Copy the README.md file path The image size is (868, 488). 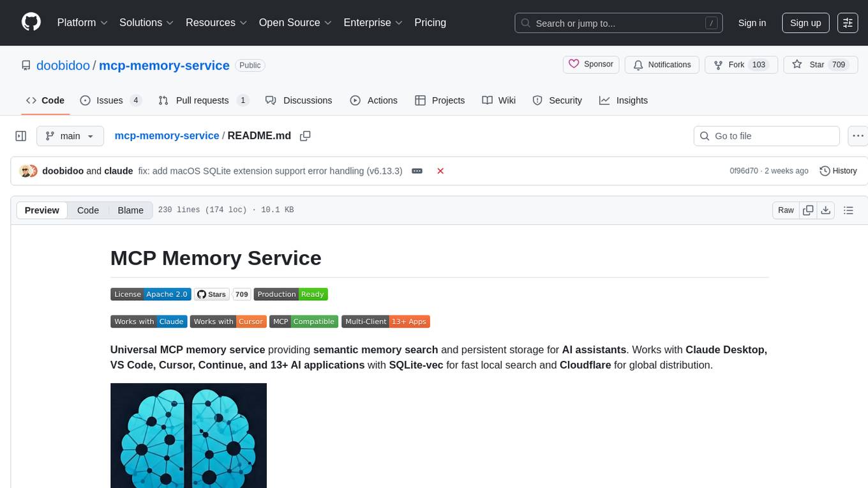(x=305, y=135)
